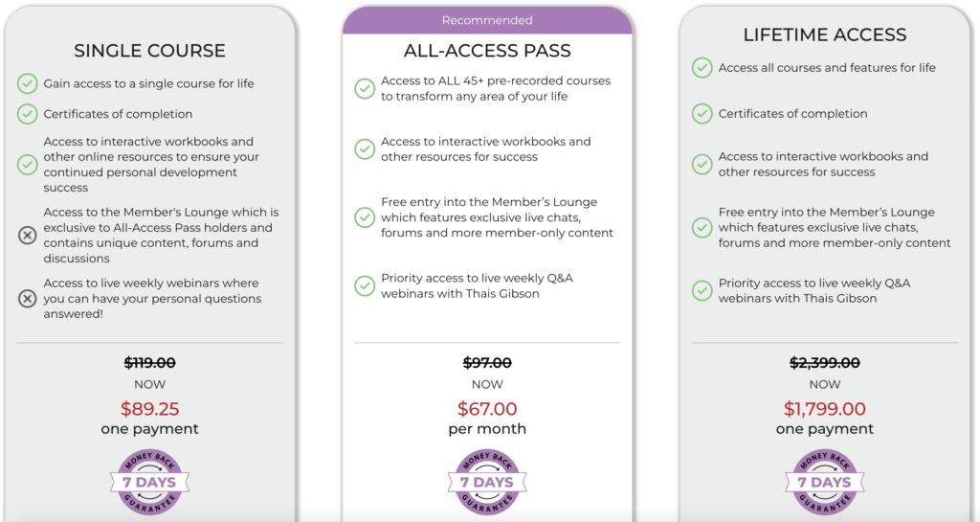Screen dimensions: 980x522
Task: Click check icon for Certificates of completion in Lifetime Access
Action: (702, 114)
